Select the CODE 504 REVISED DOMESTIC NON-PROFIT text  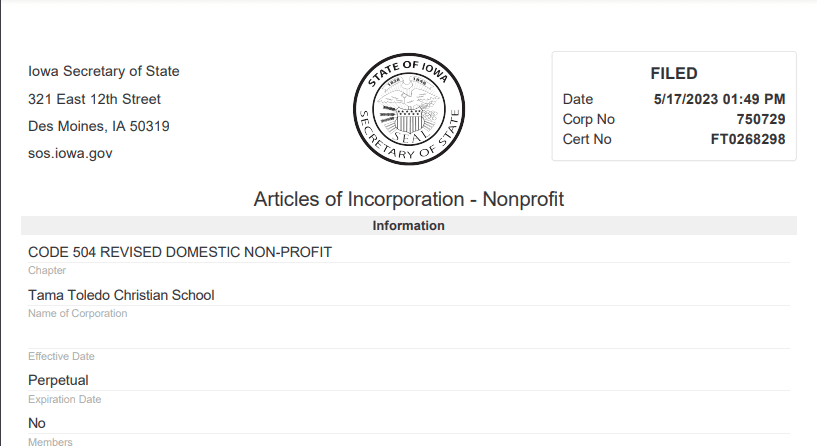click(x=180, y=252)
